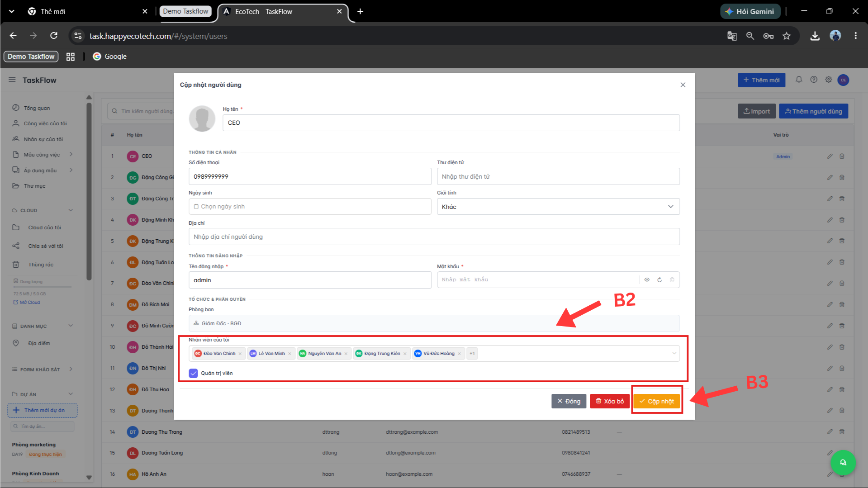Image resolution: width=868 pixels, height=488 pixels.
Task: Open Chia sẻ với tôi
Action: pyautogui.click(x=45, y=246)
